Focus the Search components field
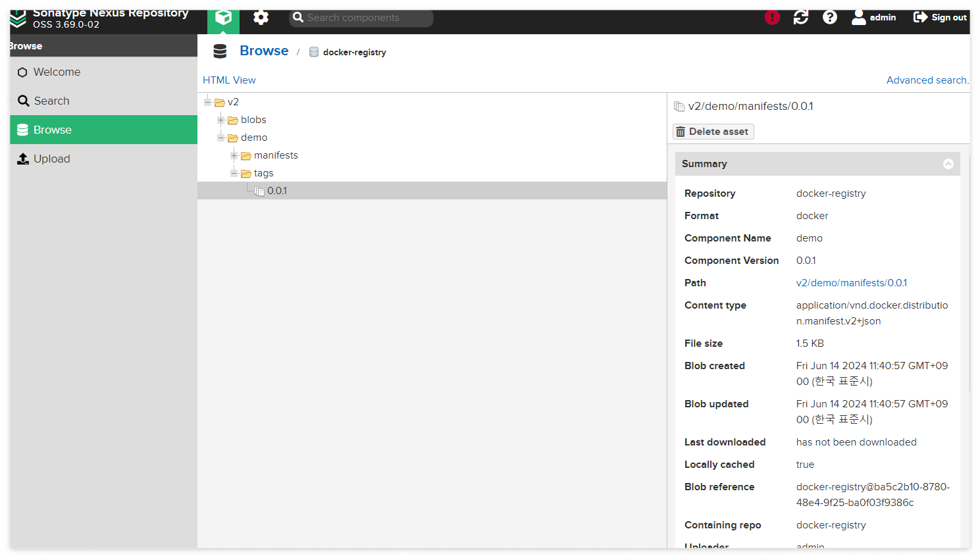Screen dimensions: 980x558 click(361, 18)
